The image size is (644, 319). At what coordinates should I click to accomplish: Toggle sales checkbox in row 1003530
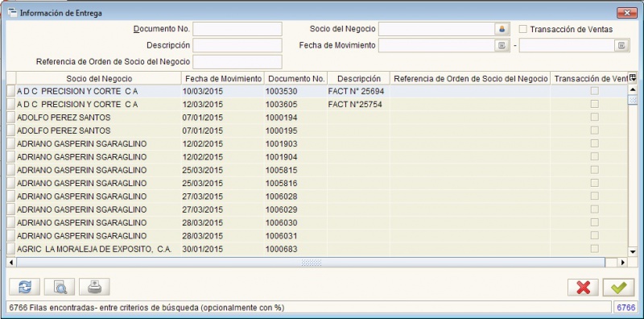coord(594,91)
